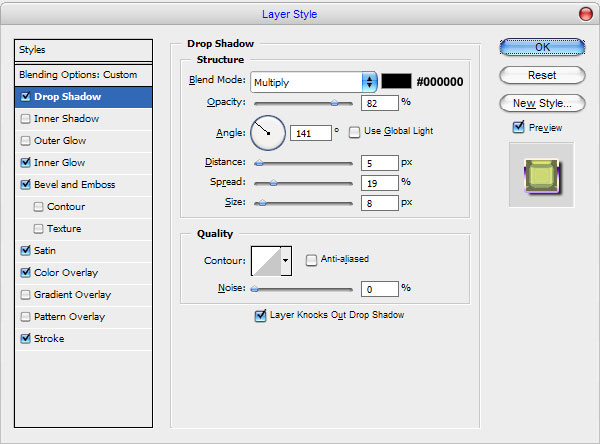The width and height of the screenshot is (600, 444).
Task: Click the Spread value field 19
Action: (380, 183)
